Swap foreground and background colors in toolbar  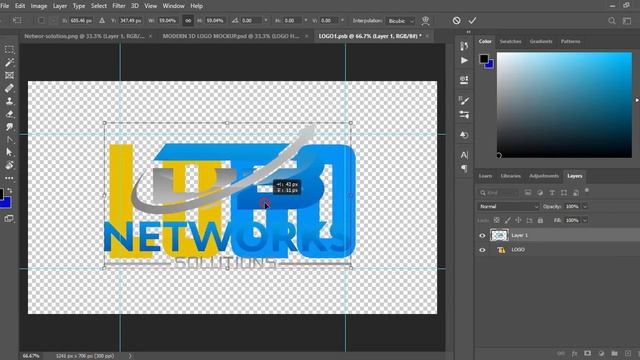11,191
